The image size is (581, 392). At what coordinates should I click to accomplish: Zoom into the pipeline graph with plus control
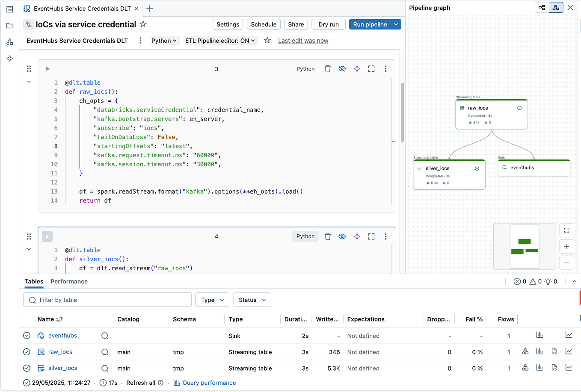tap(566, 246)
